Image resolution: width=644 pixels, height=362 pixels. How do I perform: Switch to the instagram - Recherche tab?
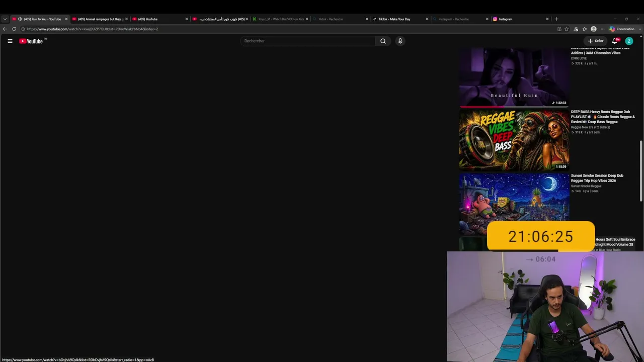click(x=461, y=19)
